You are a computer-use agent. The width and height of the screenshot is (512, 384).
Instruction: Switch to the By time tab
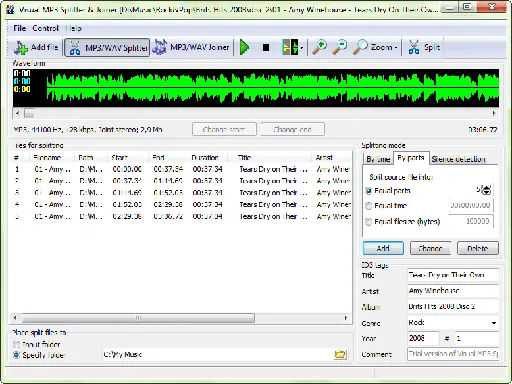[x=378, y=159]
